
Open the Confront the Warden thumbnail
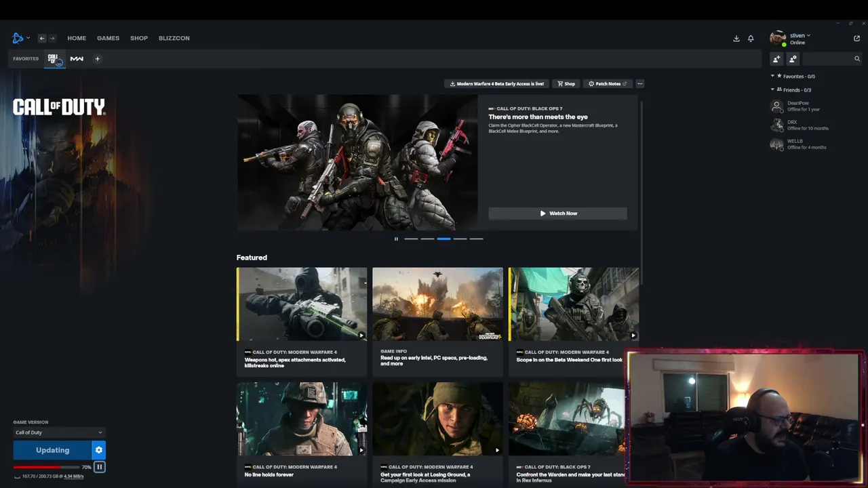pos(567,419)
